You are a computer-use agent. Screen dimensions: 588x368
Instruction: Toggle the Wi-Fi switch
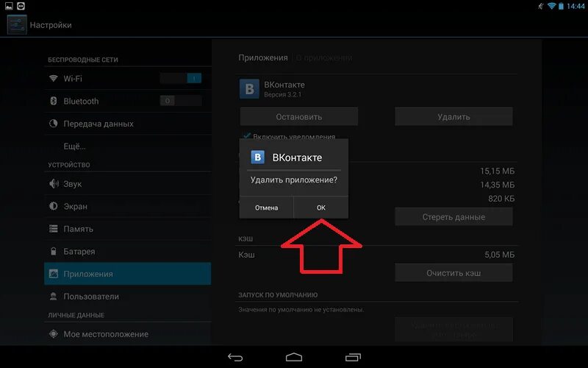click(181, 78)
